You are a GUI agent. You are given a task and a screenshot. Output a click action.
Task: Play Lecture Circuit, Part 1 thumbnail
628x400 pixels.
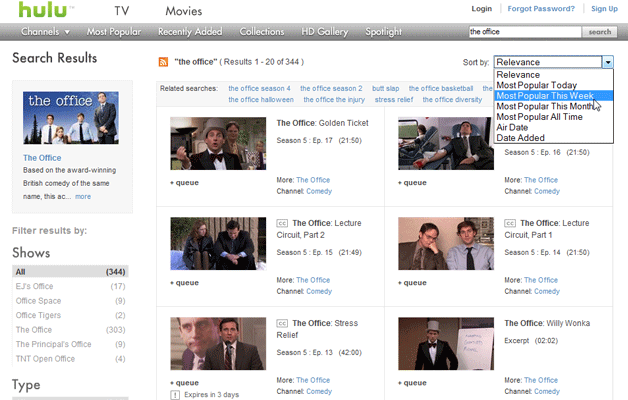click(x=446, y=243)
